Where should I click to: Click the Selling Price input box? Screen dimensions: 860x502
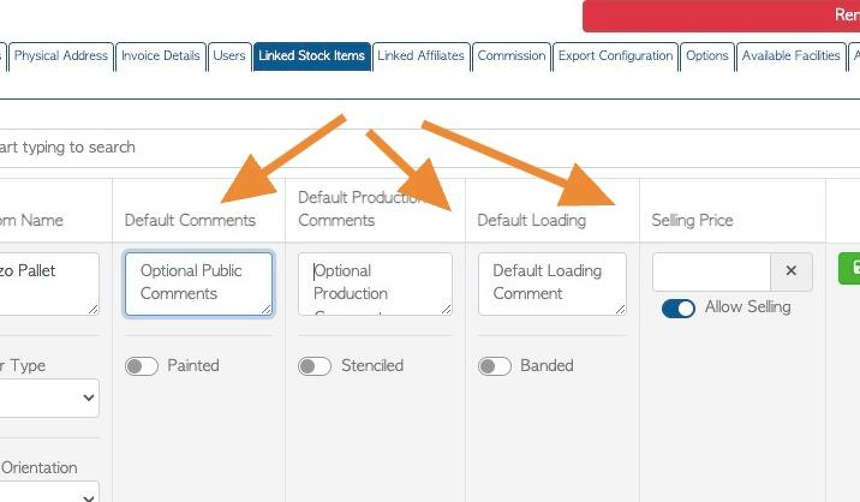711,271
